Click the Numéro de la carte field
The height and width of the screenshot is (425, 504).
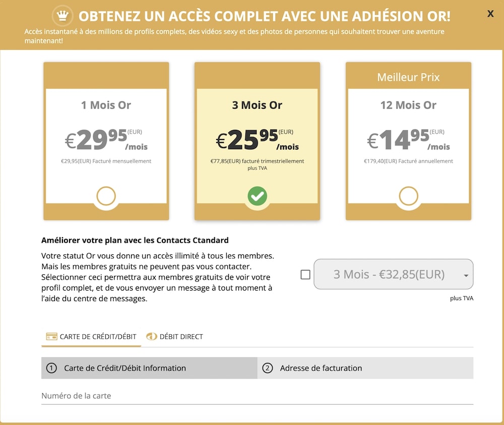tap(257, 396)
